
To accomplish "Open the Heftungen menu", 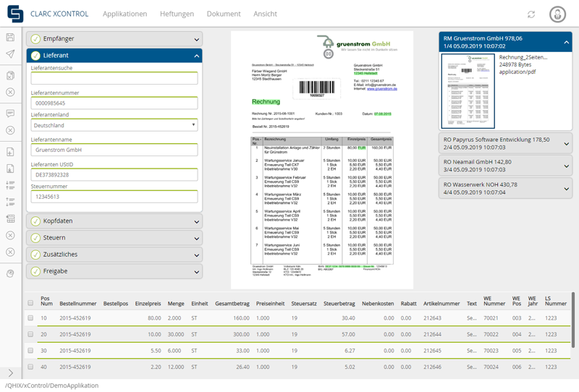I will 177,14.
